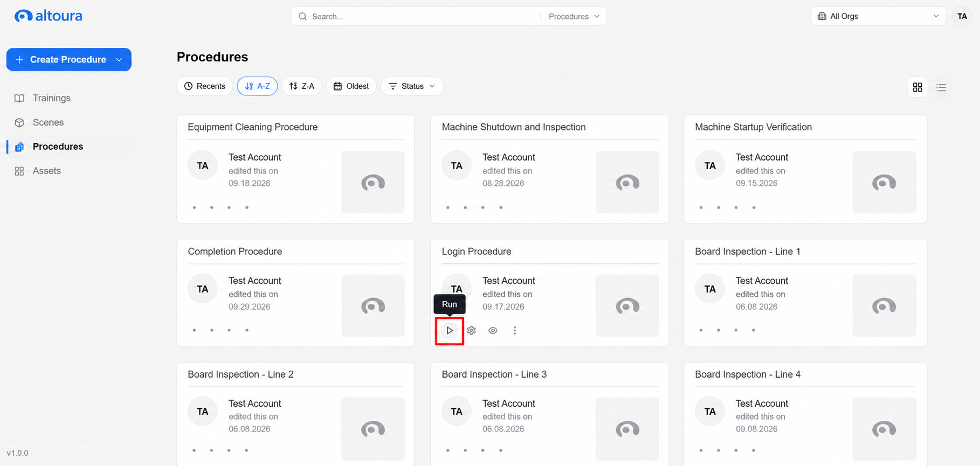Click Equipment Cleaning Procedure thumbnail image

[x=373, y=182]
